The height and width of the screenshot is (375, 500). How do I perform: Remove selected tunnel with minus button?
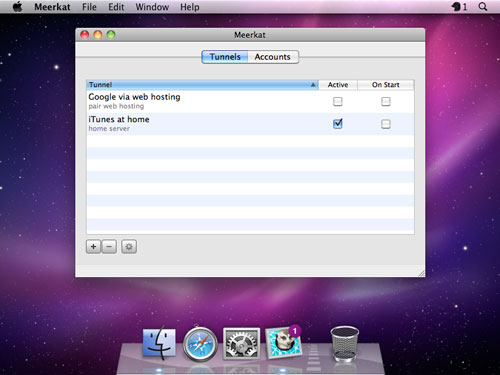(109, 247)
